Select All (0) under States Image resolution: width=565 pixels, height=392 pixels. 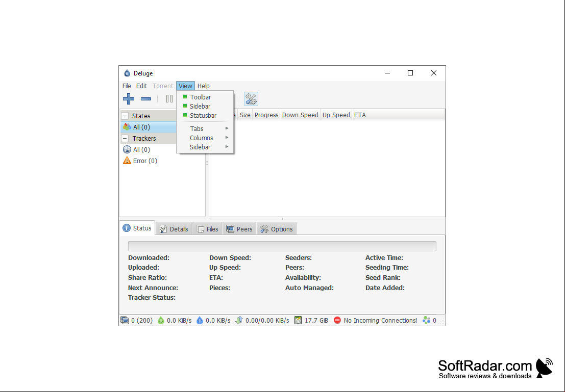click(149, 127)
